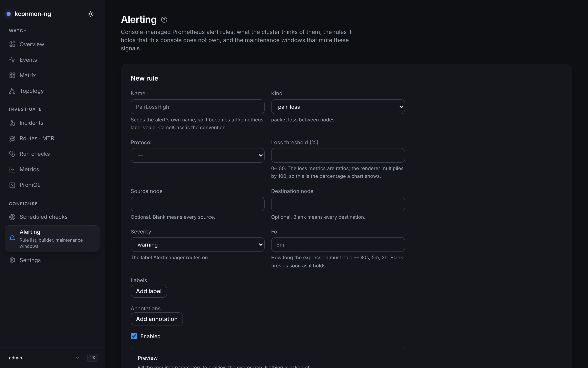Image resolution: width=588 pixels, height=368 pixels.
Task: Go to Routes · MTR
Action: click(52, 138)
